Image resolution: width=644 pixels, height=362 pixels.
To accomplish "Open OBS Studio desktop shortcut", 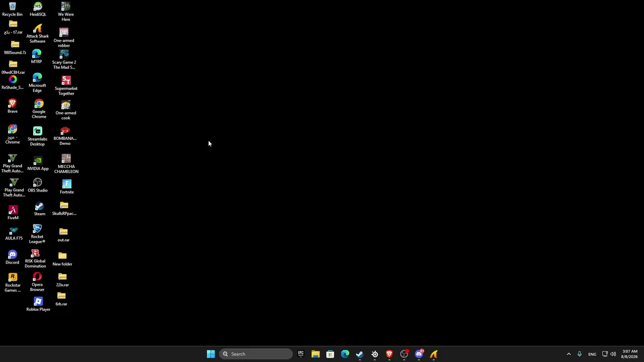I will point(38,186).
